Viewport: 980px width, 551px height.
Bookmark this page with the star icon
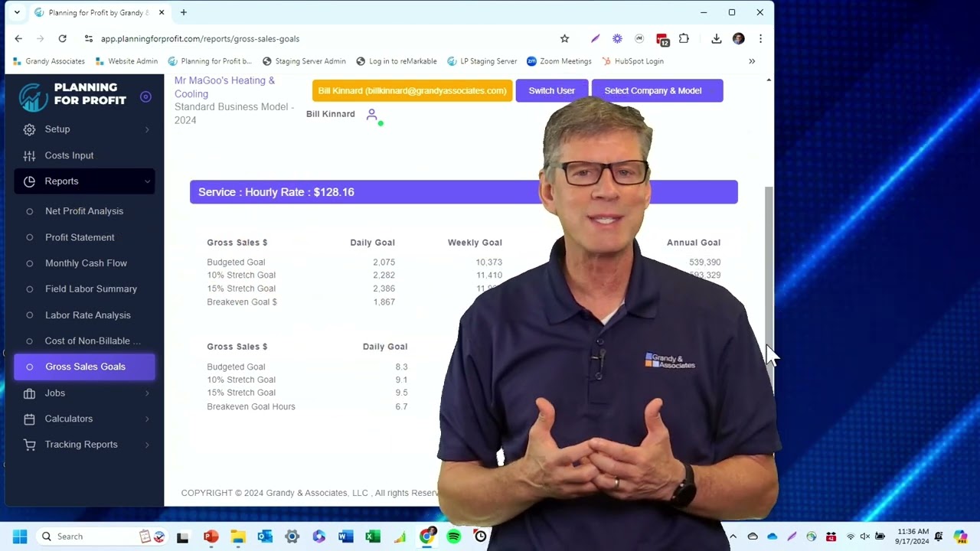pos(564,38)
